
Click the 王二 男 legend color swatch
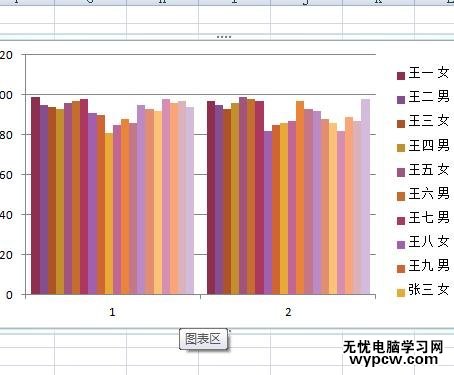click(401, 100)
